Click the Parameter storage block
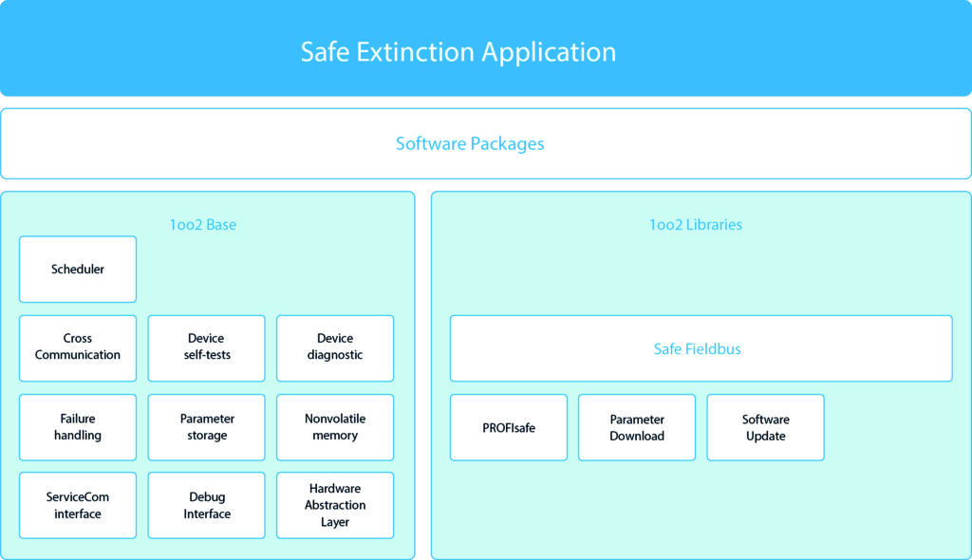The width and height of the screenshot is (972, 560). point(207,427)
